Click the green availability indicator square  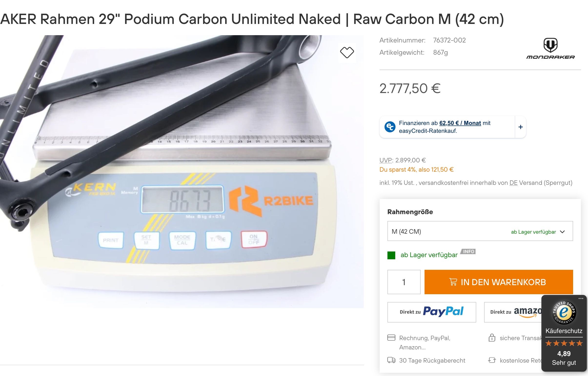tap(391, 255)
